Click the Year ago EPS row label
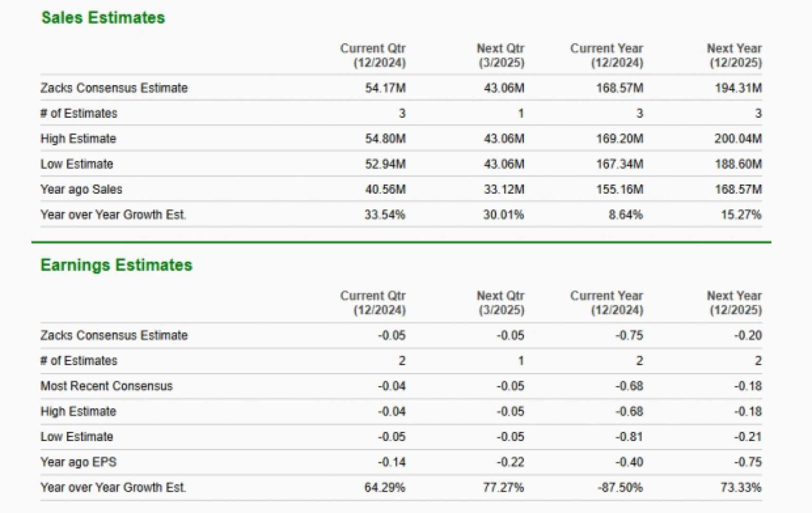Image resolution: width=812 pixels, height=513 pixels. tap(78, 462)
